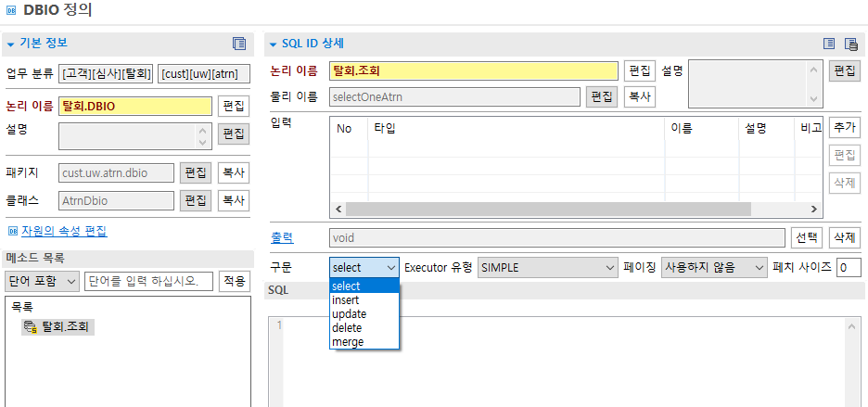The image size is (868, 407).
Task: Open the 단어 포함 filter dropdown
Action: [42, 281]
